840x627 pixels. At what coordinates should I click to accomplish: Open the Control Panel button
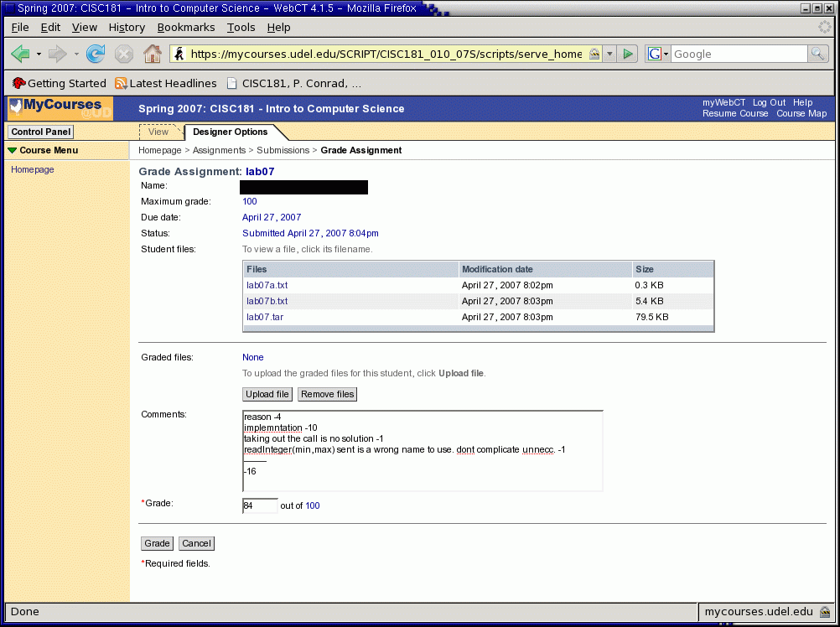(x=40, y=132)
